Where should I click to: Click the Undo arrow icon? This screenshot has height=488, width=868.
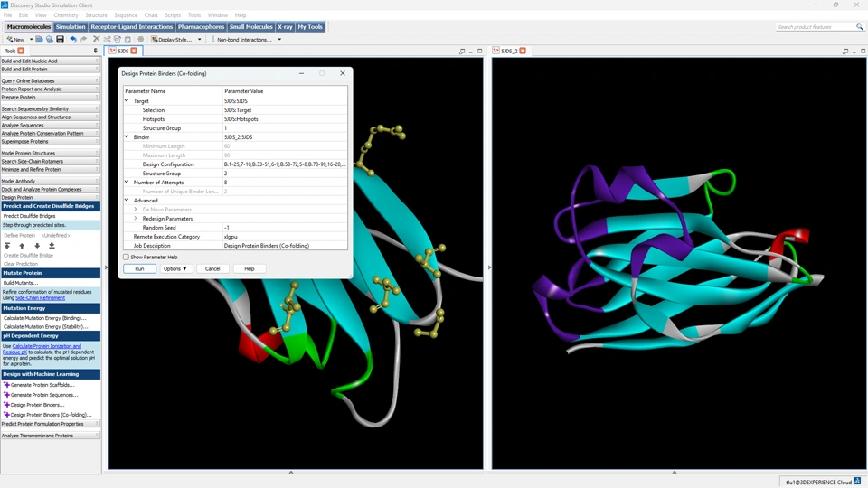(x=72, y=39)
